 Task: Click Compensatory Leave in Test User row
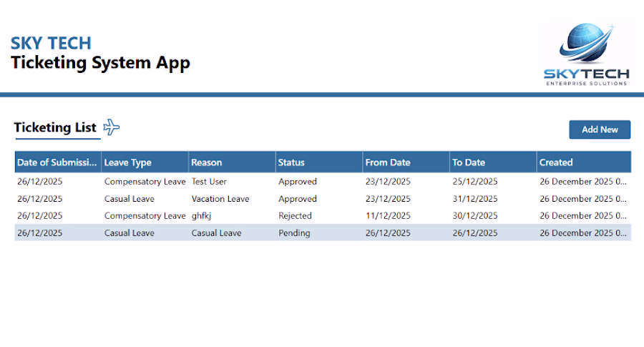pos(145,182)
